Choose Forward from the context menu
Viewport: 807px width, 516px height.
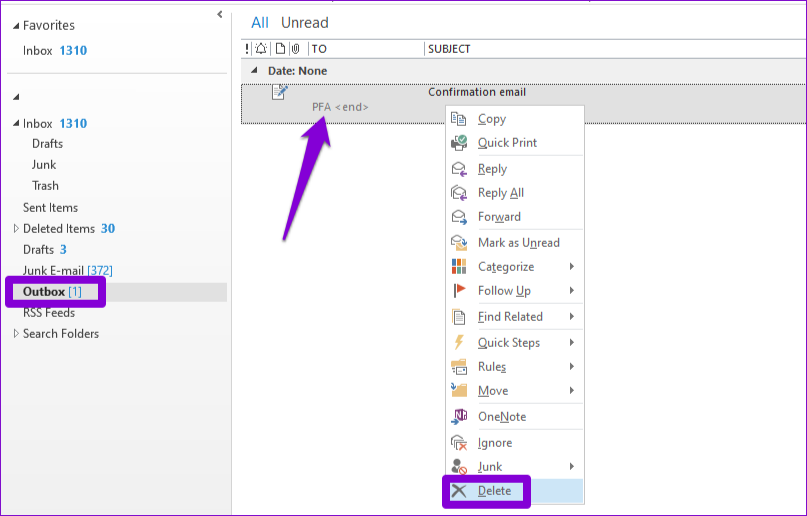pyautogui.click(x=515, y=217)
